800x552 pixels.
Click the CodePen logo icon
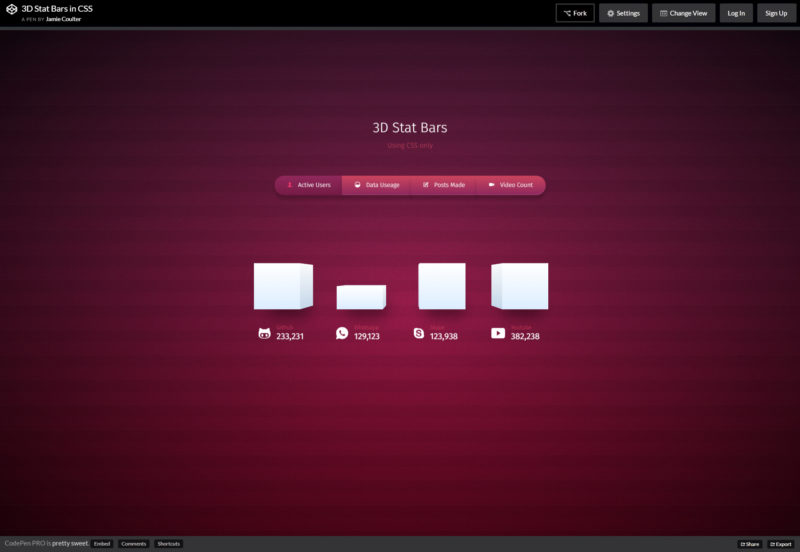point(11,12)
